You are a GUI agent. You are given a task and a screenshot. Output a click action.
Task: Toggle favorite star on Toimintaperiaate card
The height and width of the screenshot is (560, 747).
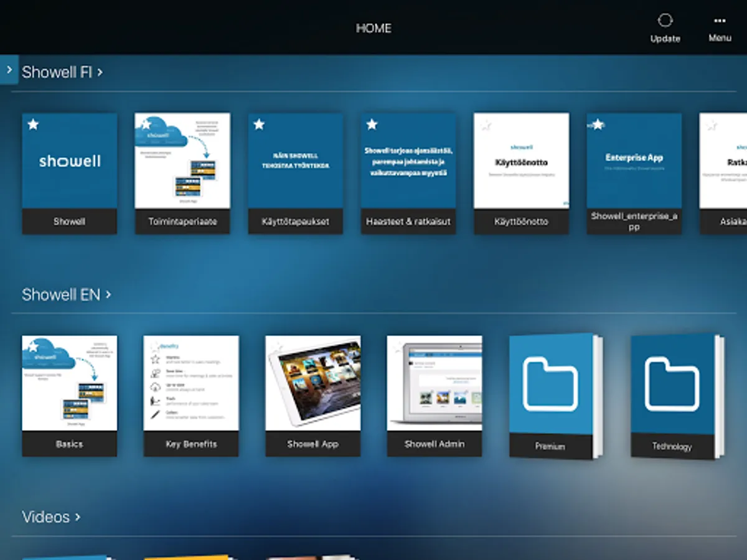point(146,124)
